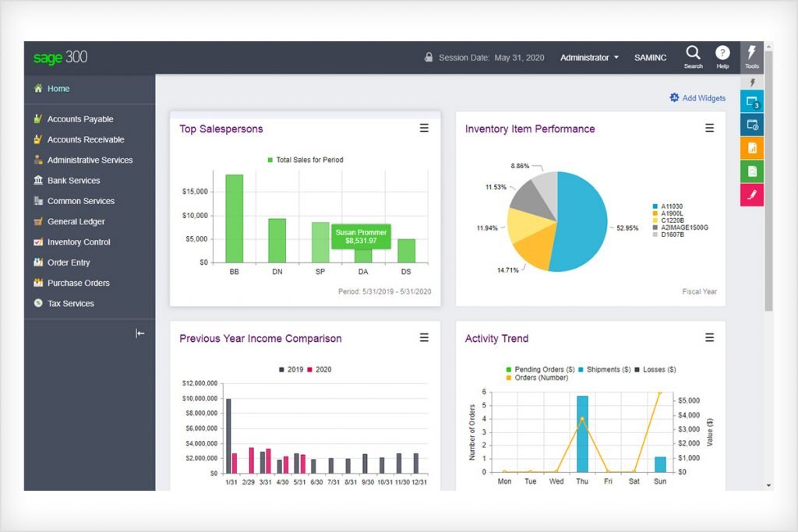Open Accounts Payable in the sidebar

tap(79, 119)
